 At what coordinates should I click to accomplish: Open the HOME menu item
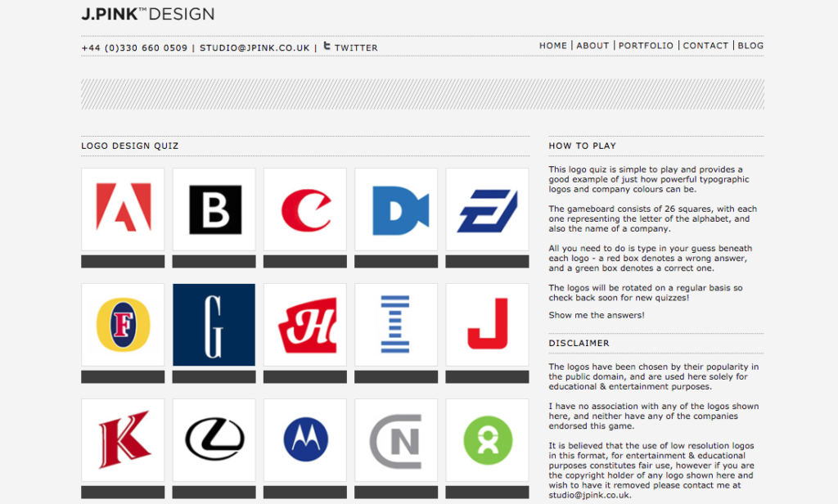553,46
